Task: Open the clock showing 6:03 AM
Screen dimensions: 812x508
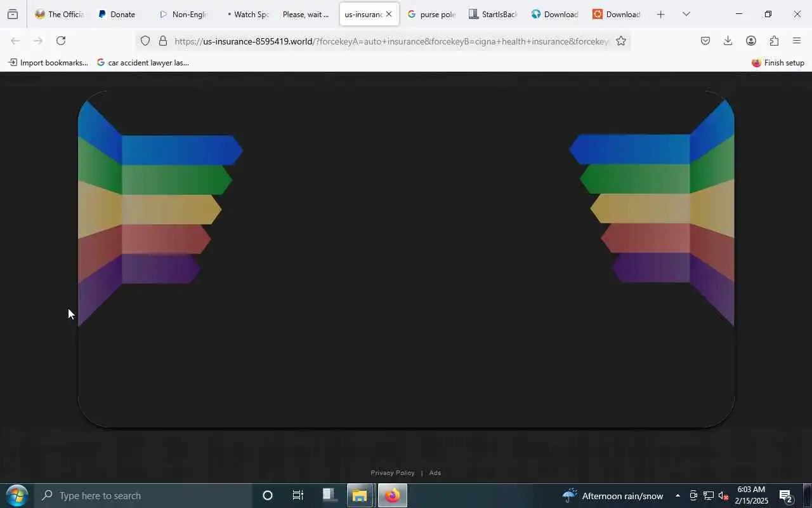Action: tap(751, 495)
